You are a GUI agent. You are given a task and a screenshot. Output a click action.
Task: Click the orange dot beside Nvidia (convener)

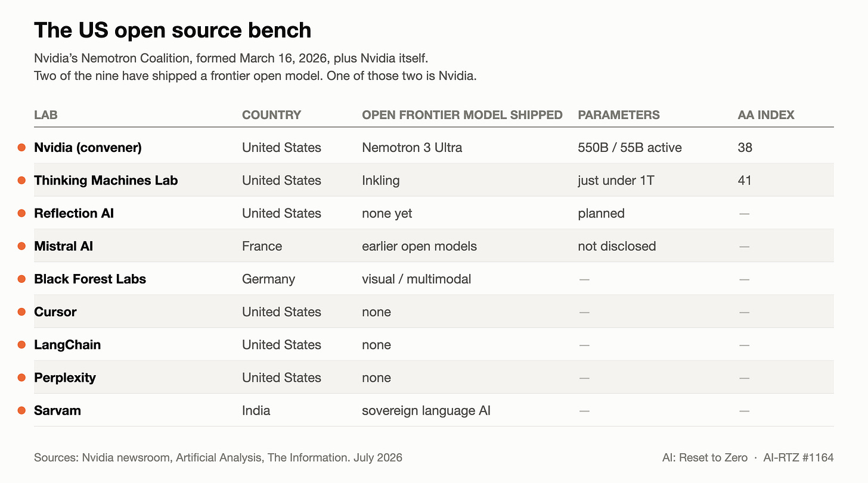click(x=21, y=148)
